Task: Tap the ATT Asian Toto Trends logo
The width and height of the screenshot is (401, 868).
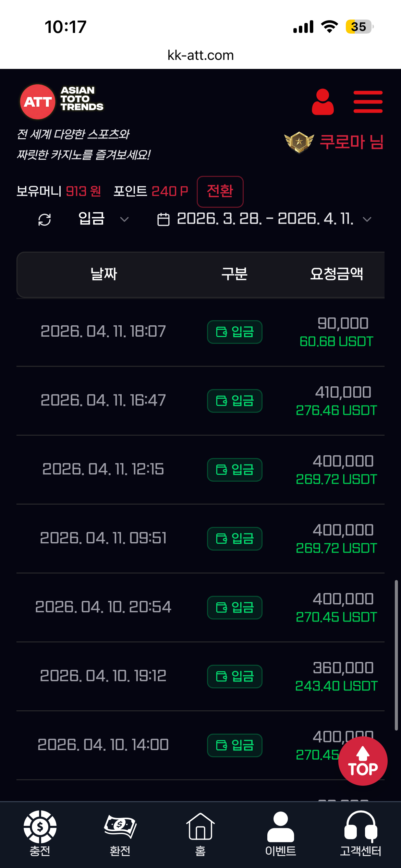Action: (x=62, y=101)
